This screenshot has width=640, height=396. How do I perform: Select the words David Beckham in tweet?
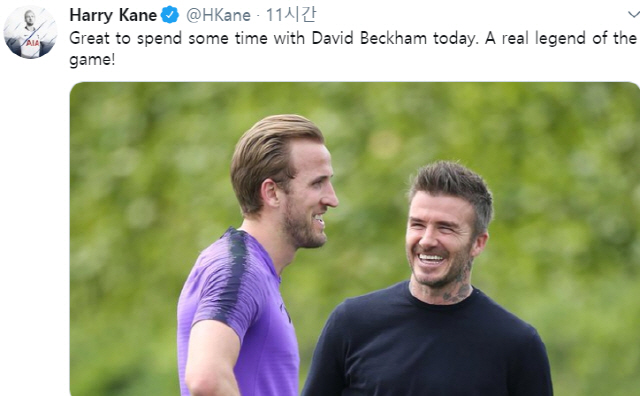369,38
